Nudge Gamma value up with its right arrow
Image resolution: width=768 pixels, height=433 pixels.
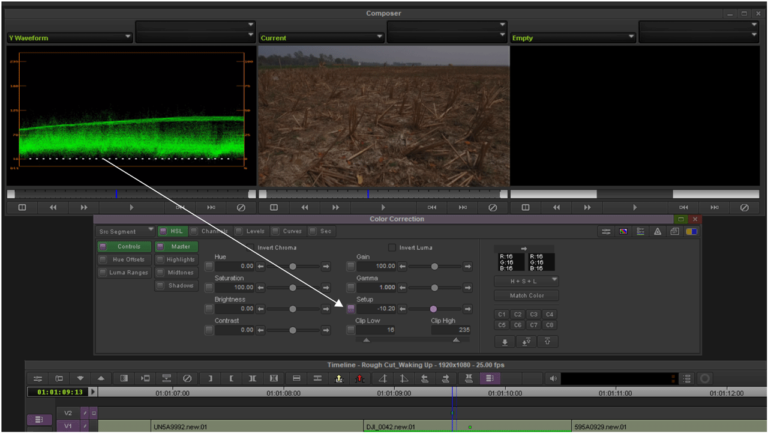pos(468,288)
